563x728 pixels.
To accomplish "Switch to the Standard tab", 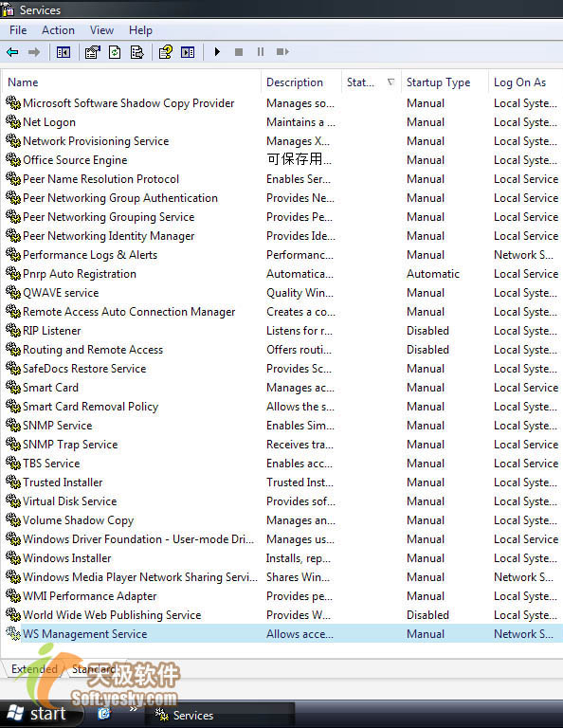I will (94, 669).
